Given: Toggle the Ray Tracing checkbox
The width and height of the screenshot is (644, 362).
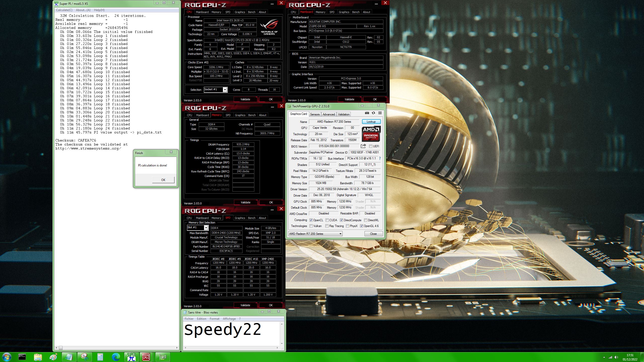Looking at the screenshot, I should point(327,226).
